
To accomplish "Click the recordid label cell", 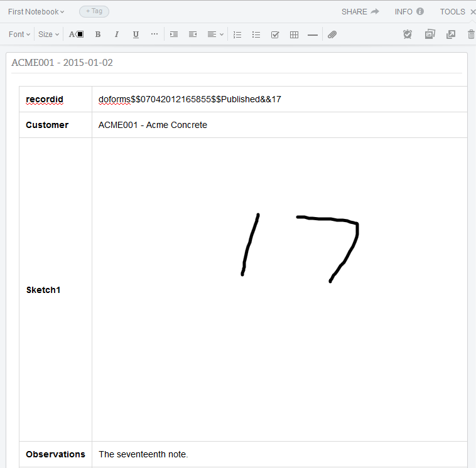I will (55, 99).
